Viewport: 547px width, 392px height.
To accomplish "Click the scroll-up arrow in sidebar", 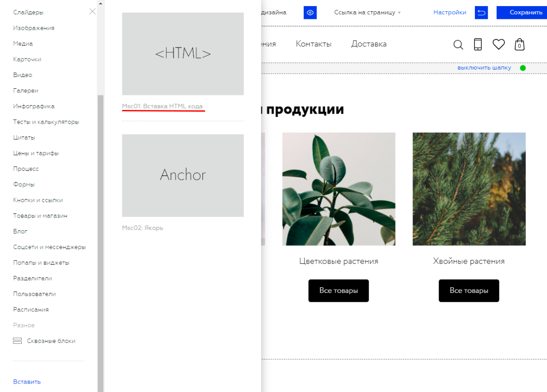I will [x=100, y=3].
